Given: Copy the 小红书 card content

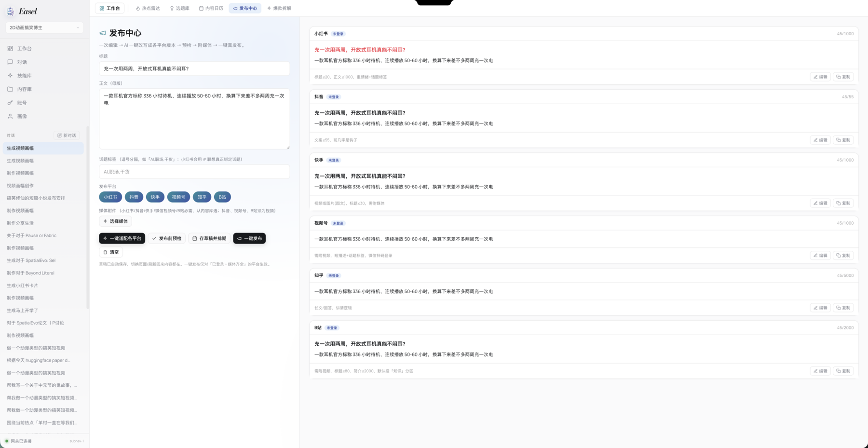Looking at the screenshot, I should [843, 77].
